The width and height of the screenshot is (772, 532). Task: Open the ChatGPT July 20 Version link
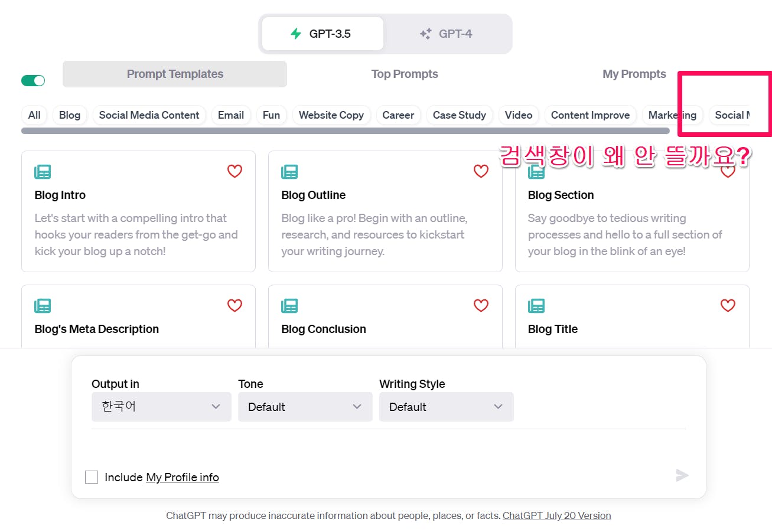coord(556,515)
